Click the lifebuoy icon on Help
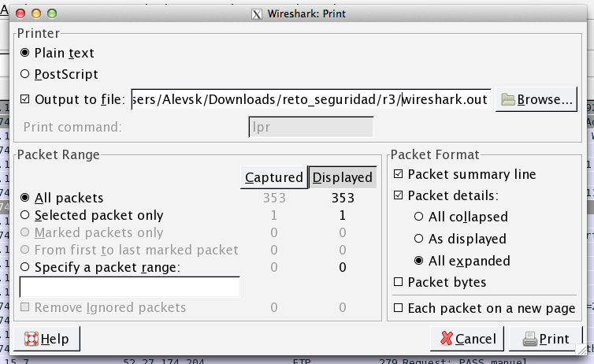Screen dimensions: 594x364 32,339
